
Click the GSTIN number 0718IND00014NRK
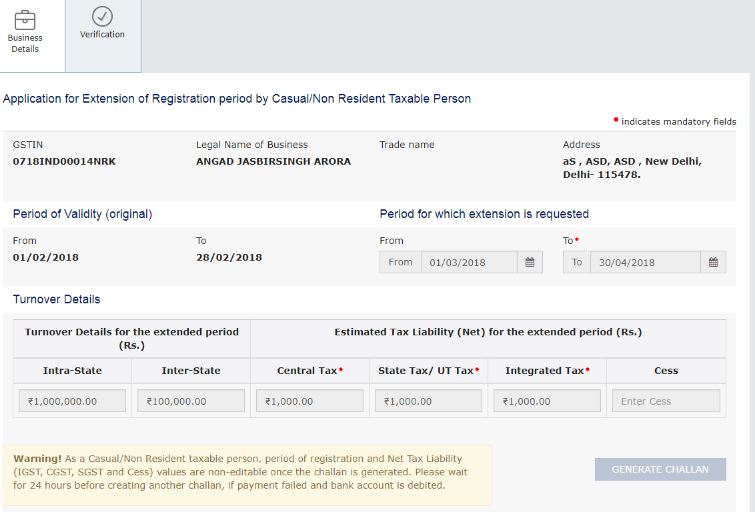[60, 161]
